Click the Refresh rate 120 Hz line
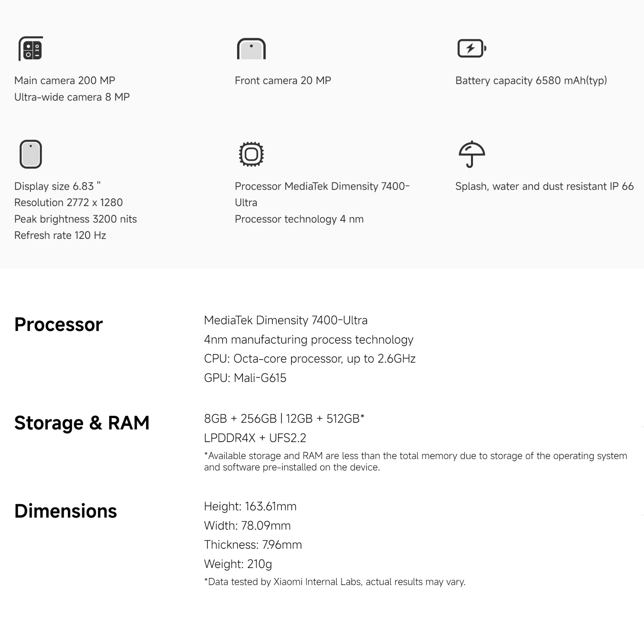The image size is (644, 644). point(60,235)
